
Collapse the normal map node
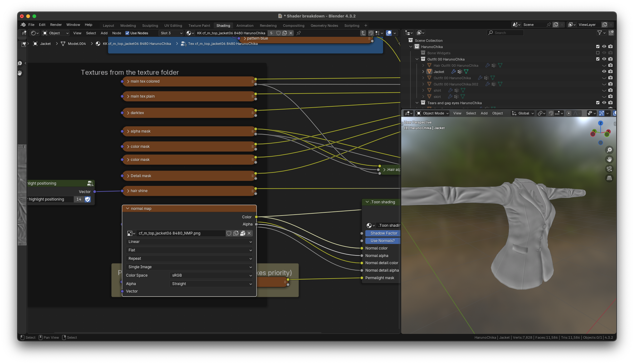[x=127, y=208]
